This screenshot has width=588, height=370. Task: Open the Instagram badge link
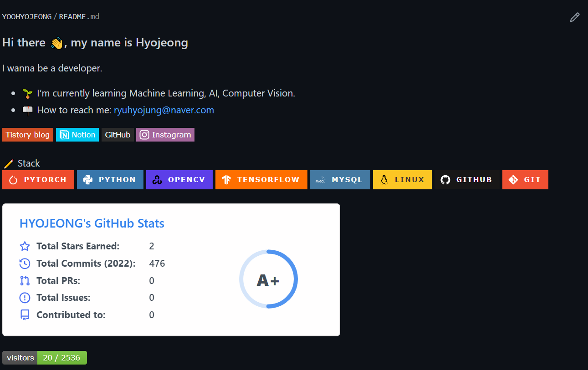[165, 135]
